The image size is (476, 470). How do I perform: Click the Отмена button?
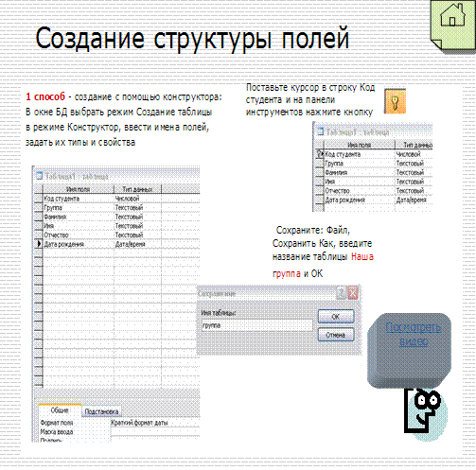click(336, 335)
